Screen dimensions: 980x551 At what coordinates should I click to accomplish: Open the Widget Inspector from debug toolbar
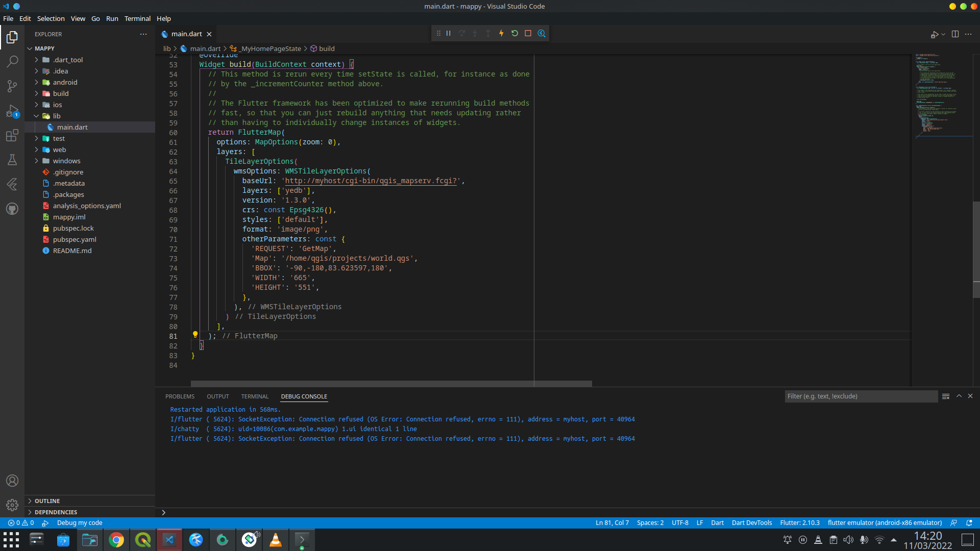542,33
